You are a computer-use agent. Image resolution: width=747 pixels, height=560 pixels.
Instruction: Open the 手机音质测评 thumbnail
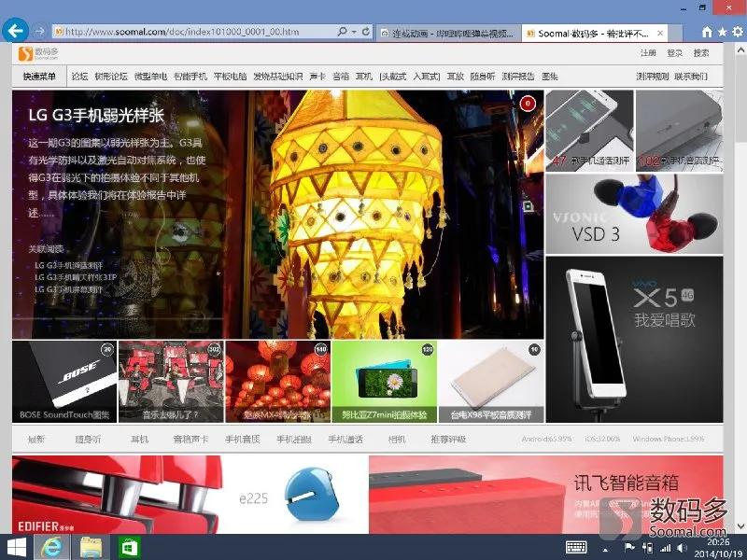(x=680, y=130)
